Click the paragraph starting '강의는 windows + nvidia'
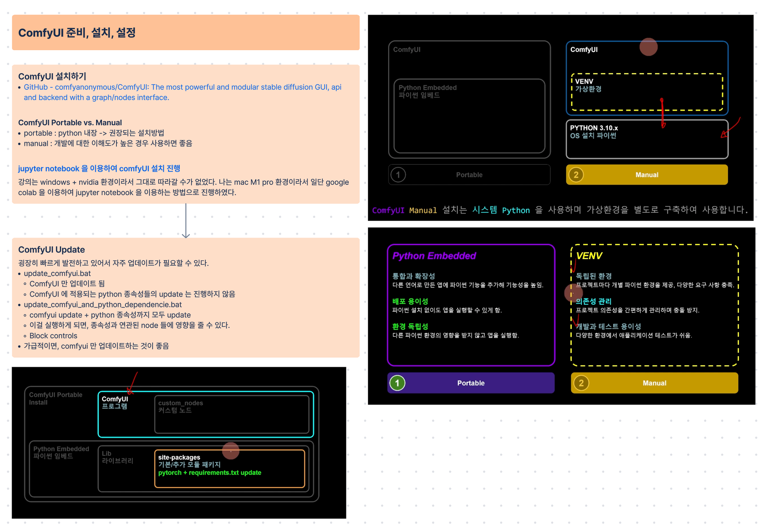The height and width of the screenshot is (532, 762). click(x=183, y=187)
